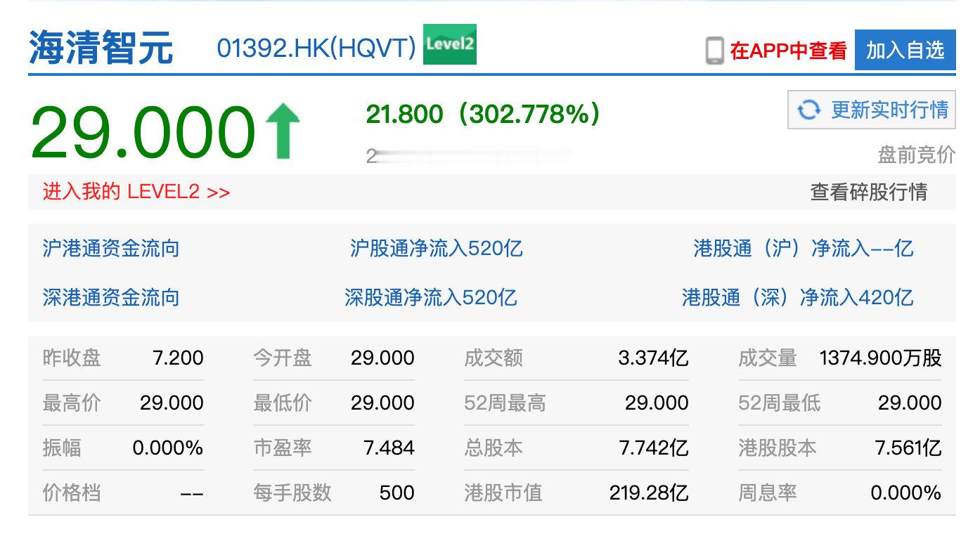Screen dimensions: 980x534
Task: Click the phone icon beside 在APP中查看
Action: click(x=714, y=51)
